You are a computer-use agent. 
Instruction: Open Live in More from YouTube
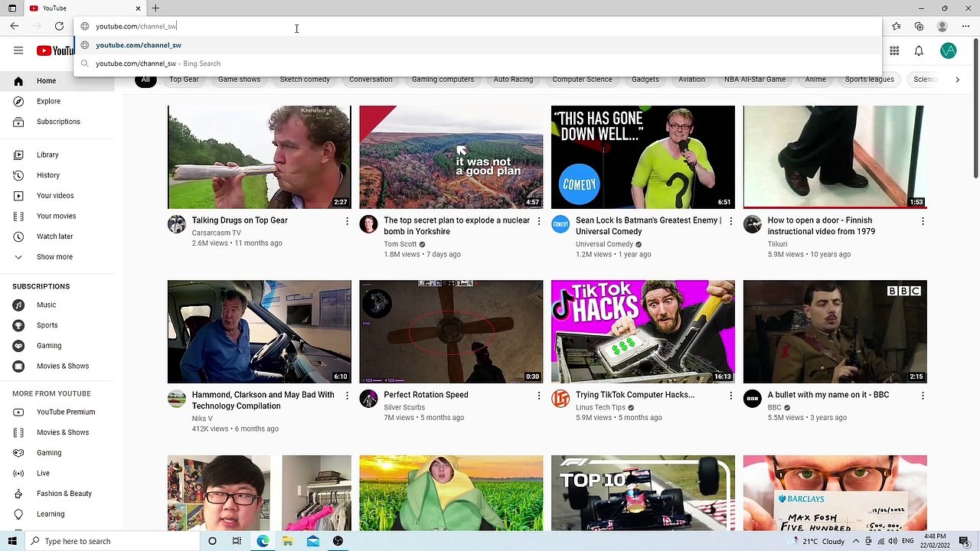pyautogui.click(x=57, y=473)
